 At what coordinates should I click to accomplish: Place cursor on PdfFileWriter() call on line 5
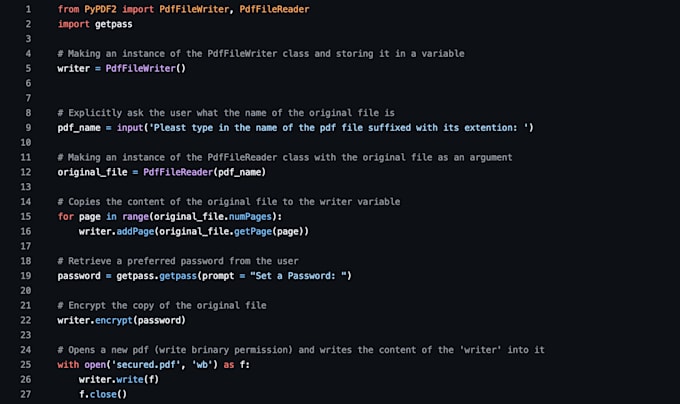pyautogui.click(x=146, y=68)
